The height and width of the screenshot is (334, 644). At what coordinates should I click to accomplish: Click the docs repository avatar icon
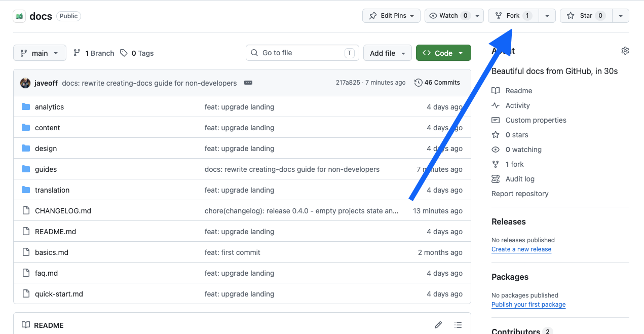(19, 16)
